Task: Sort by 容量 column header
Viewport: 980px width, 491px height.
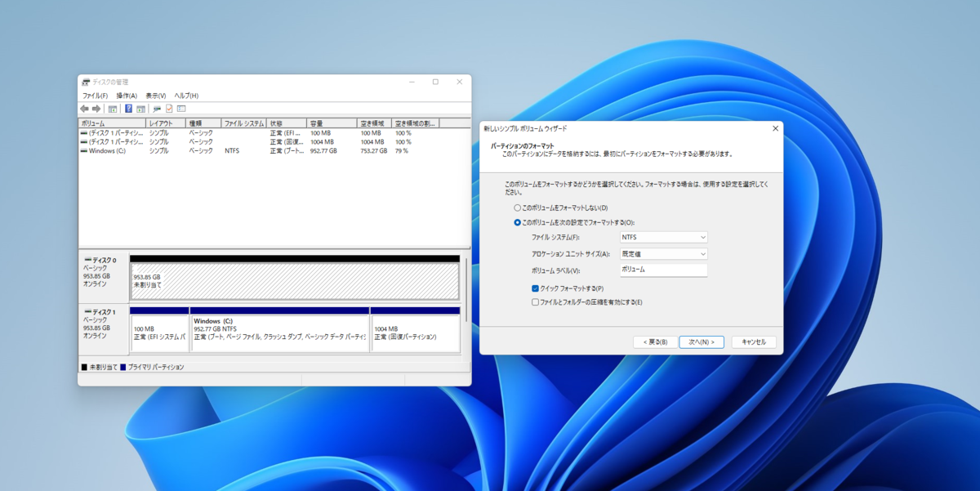Action: point(332,123)
